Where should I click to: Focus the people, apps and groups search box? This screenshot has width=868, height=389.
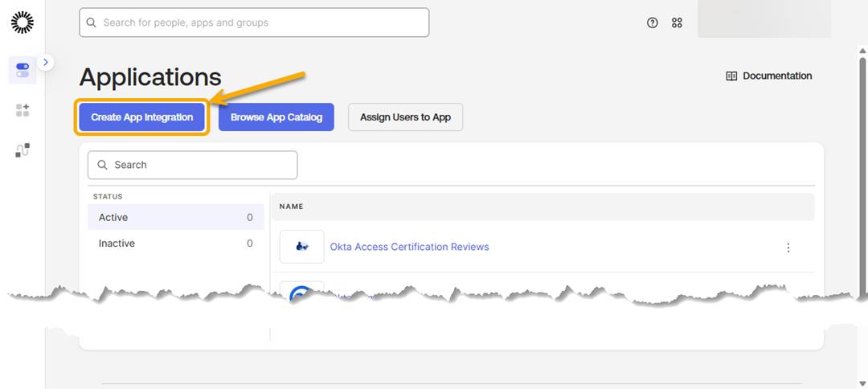254,23
